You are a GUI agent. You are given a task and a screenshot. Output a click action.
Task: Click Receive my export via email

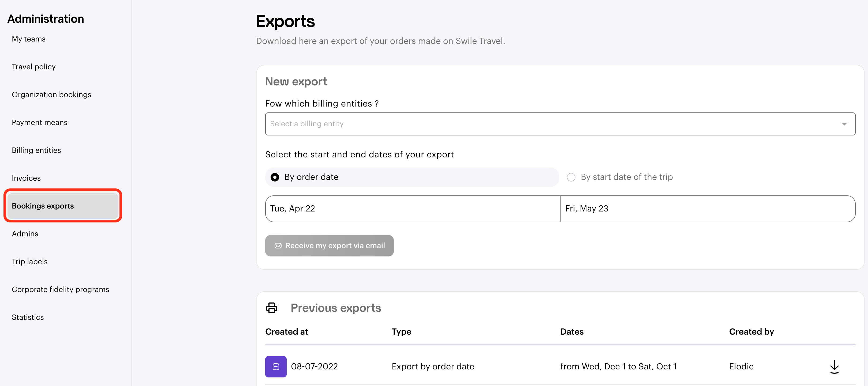click(x=329, y=245)
